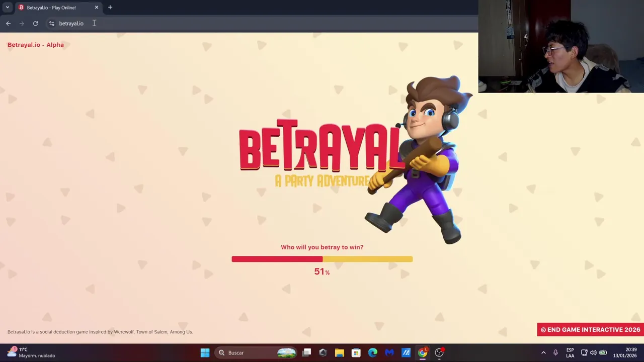644x362 pixels.
Task: Launch Microsoft Edge from the taskbar
Action: coord(373,352)
